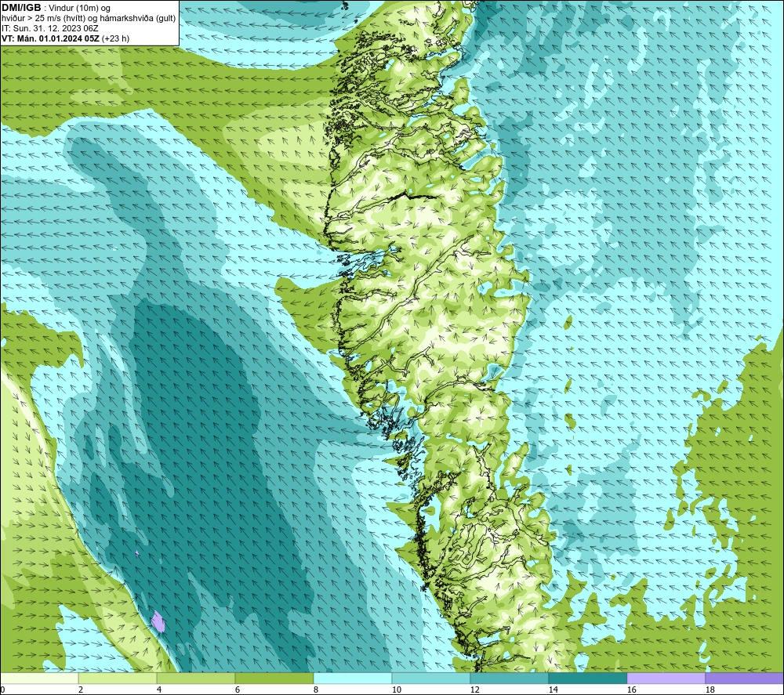784x695 pixels.
Task: Click the scale label '12'
Action: pos(474,690)
